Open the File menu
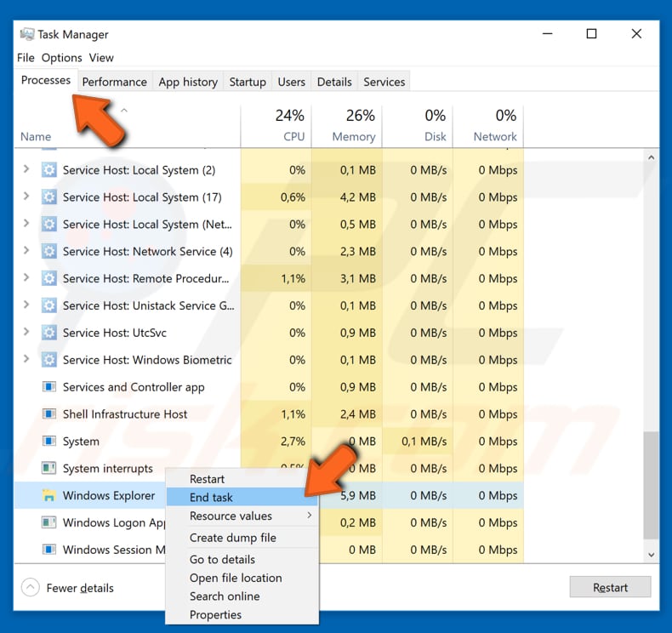The height and width of the screenshot is (633, 672). 26,57
